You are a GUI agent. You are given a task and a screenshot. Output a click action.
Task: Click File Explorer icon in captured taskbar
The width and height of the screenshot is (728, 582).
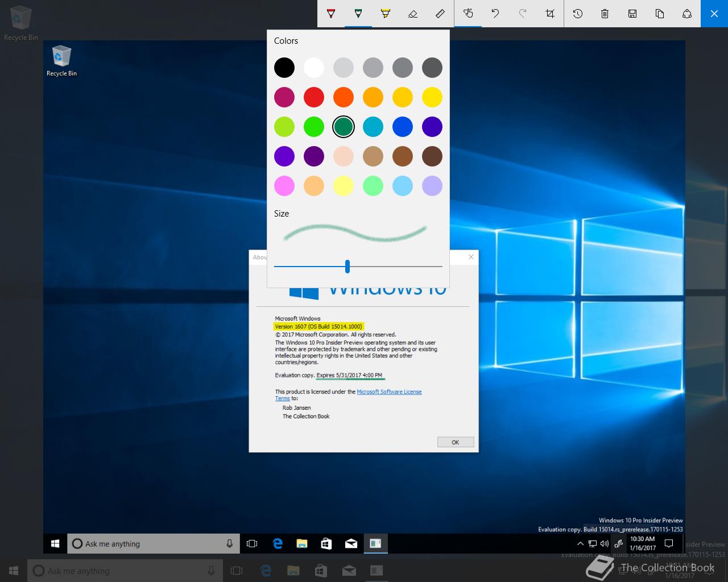[x=302, y=544]
